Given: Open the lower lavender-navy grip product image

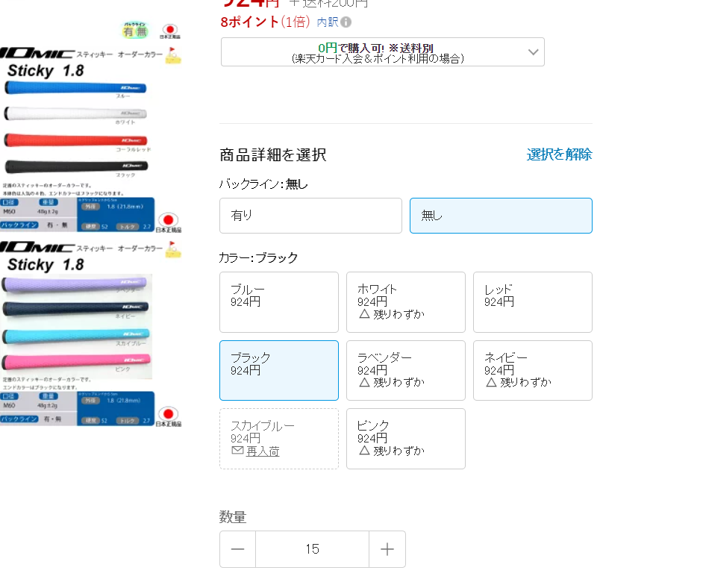Looking at the screenshot, I should coord(90,332).
